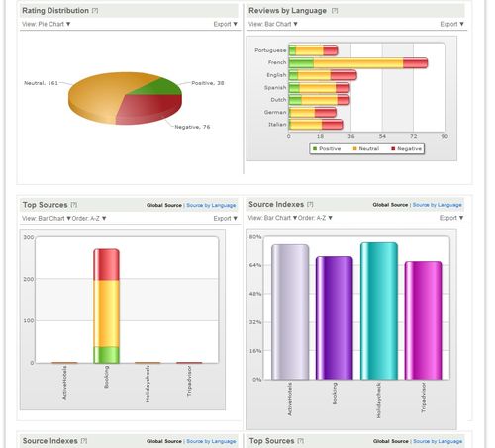The width and height of the screenshot is (495, 448).
Task: Open the View: Pie Chart dropdown
Action: pyautogui.click(x=47, y=24)
